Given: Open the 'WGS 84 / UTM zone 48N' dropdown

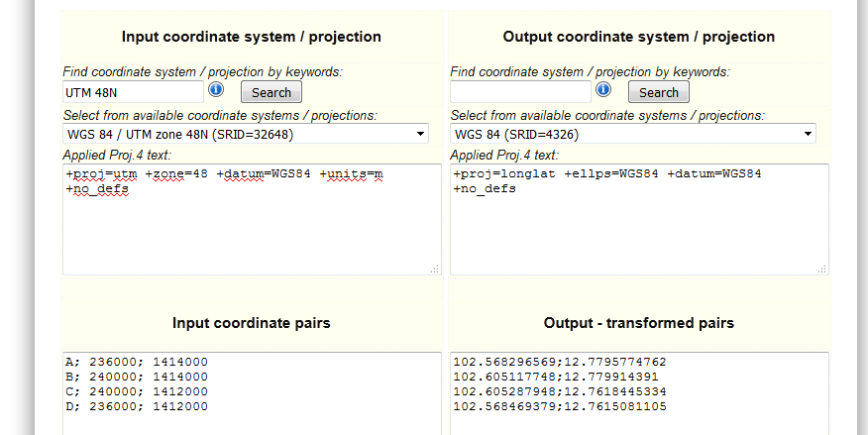Looking at the screenshot, I should [x=246, y=134].
